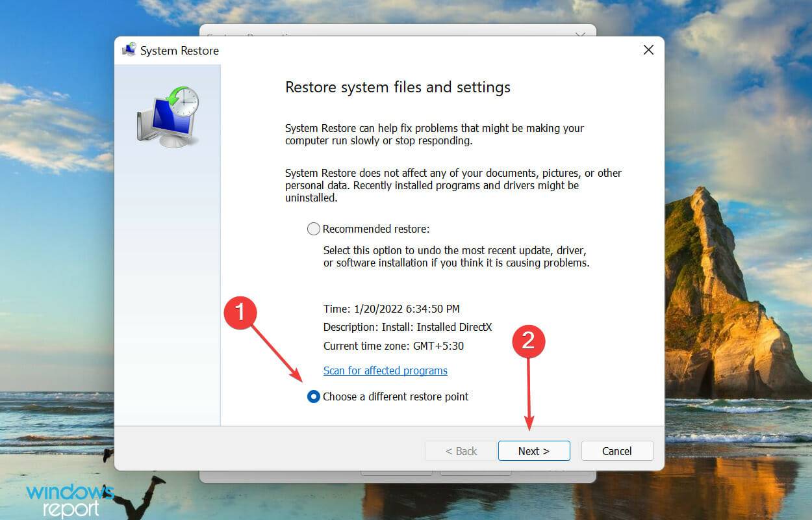812x520 pixels.
Task: Select Choose a different restore point
Action: click(314, 396)
